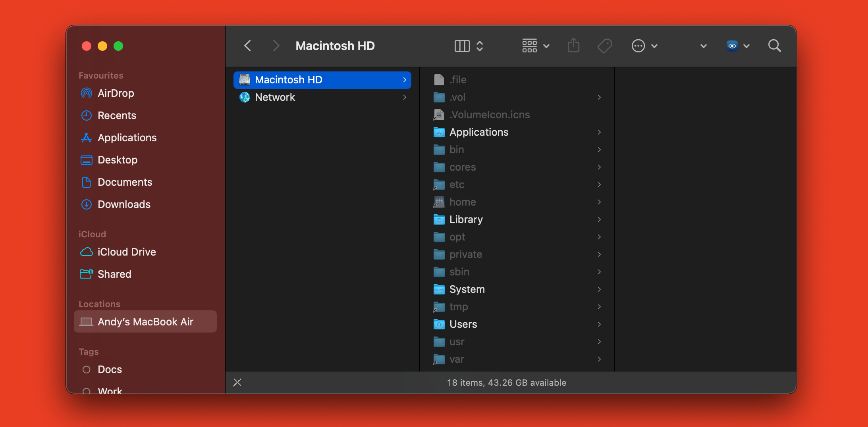
Task: Click the More actions ellipsis icon
Action: (638, 46)
